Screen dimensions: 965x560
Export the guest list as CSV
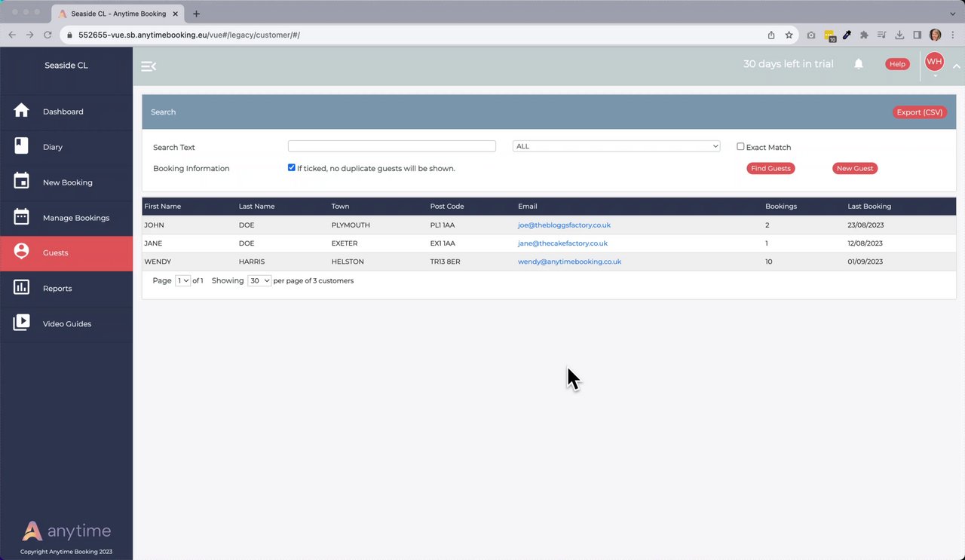click(920, 112)
